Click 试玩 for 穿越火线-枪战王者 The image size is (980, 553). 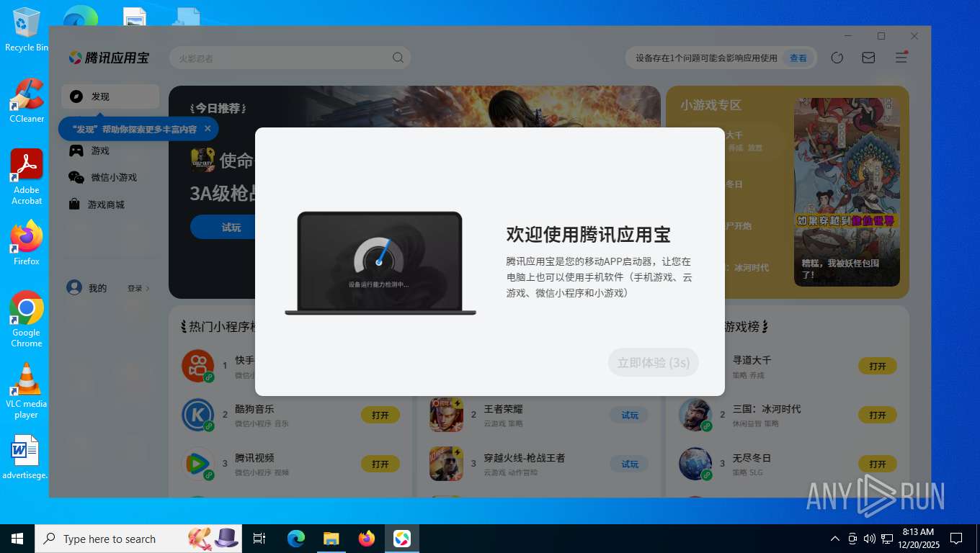click(630, 464)
